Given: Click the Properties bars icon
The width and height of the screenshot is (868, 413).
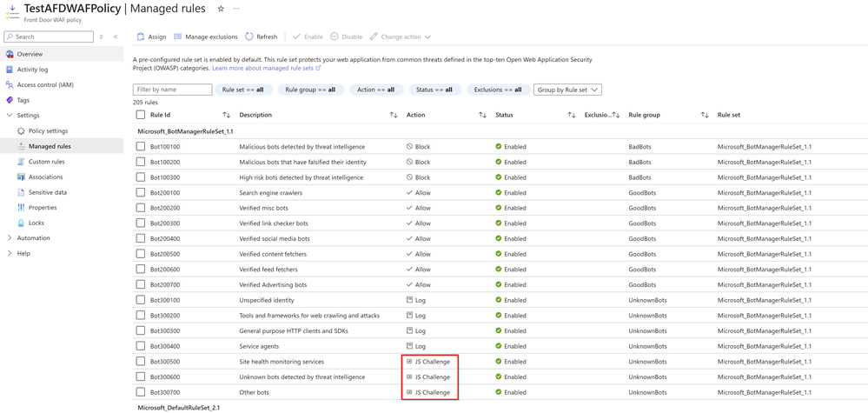Looking at the screenshot, I should pos(21,208).
